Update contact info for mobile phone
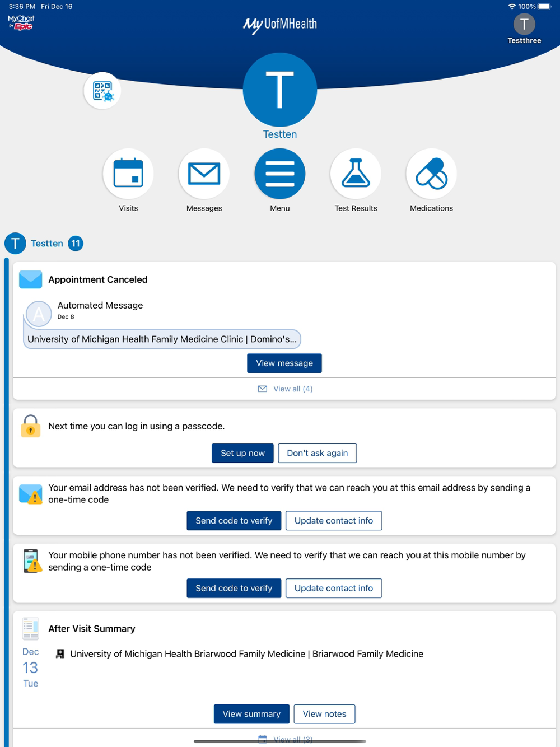The height and width of the screenshot is (747, 560). [334, 588]
